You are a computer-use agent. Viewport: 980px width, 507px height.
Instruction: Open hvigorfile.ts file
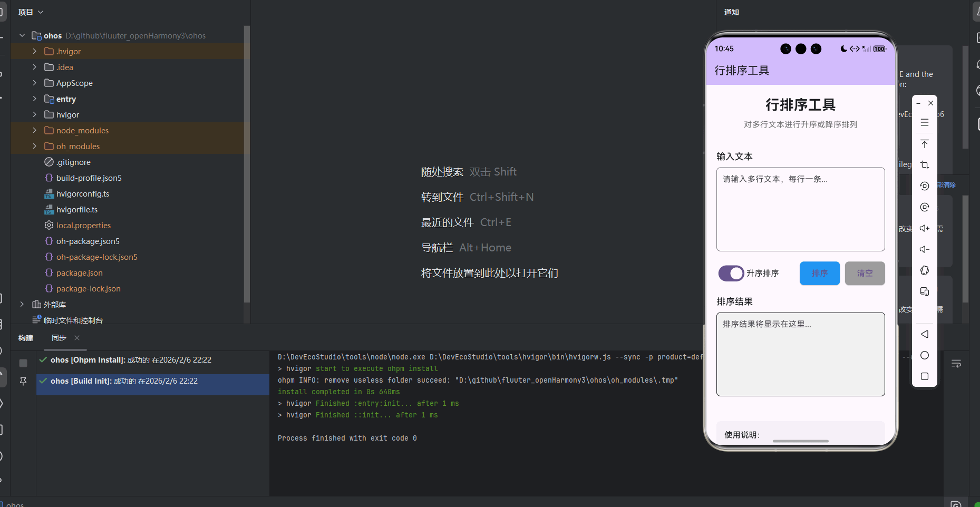click(x=77, y=209)
